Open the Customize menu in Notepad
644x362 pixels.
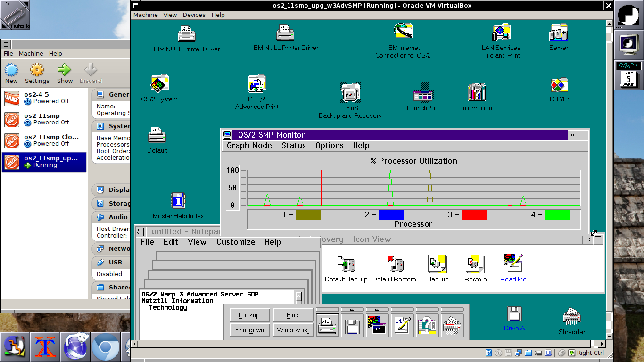(236, 242)
